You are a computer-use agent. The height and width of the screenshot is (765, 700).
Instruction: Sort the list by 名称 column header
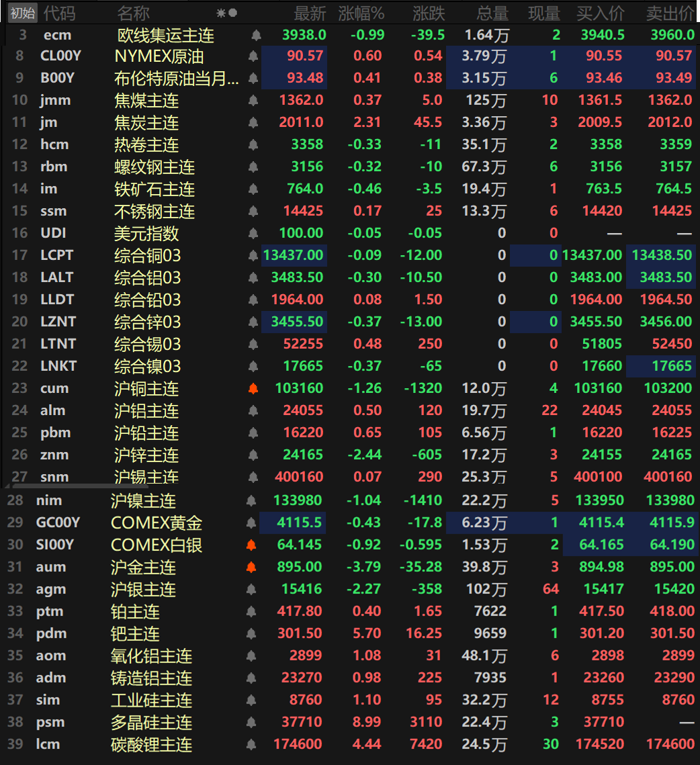click(133, 13)
